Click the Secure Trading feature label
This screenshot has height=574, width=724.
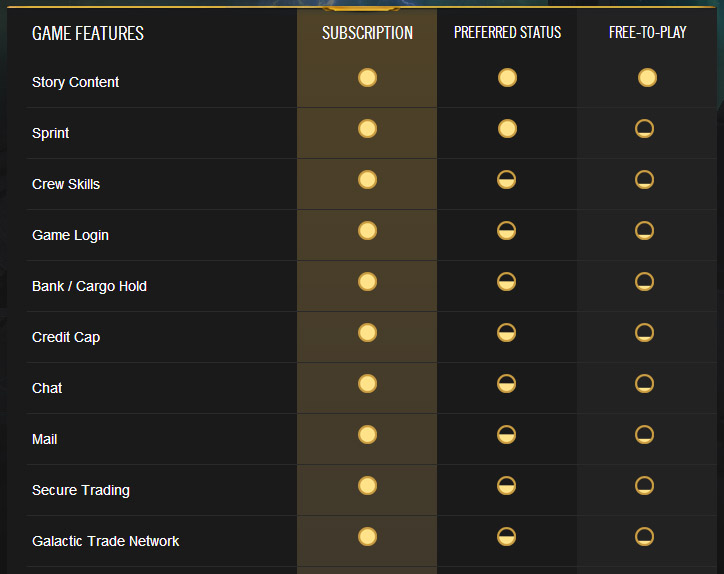click(80, 490)
